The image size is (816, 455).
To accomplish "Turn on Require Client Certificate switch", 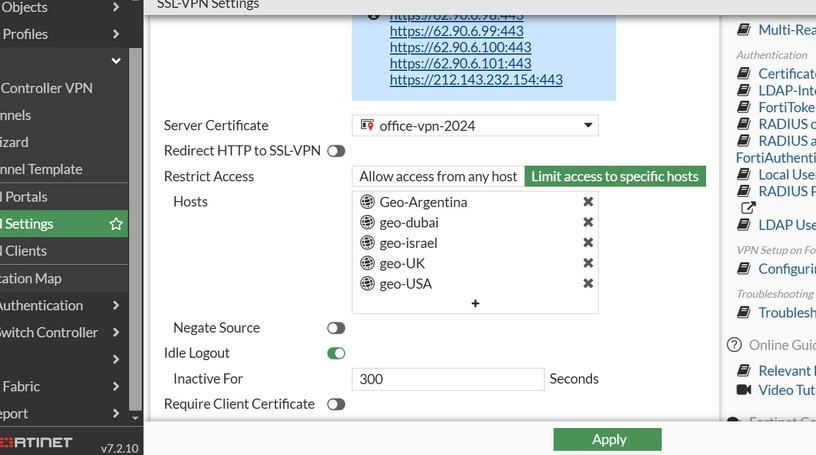I will pos(336,405).
